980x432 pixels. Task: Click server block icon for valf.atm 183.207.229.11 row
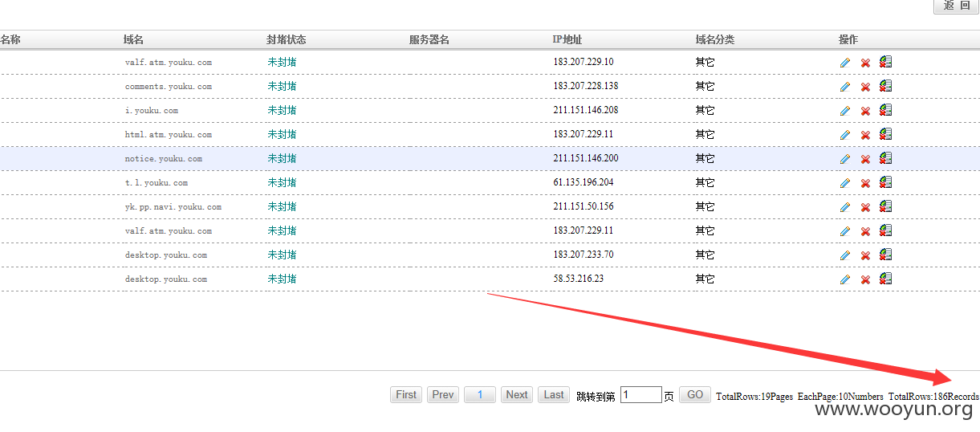coord(885,230)
